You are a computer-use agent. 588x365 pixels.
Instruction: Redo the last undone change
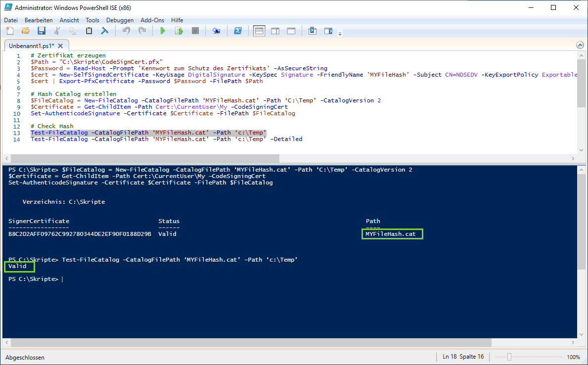point(143,30)
